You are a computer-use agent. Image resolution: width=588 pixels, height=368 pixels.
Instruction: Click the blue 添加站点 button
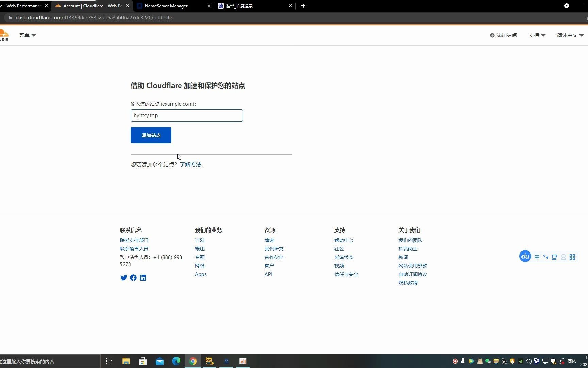point(151,135)
